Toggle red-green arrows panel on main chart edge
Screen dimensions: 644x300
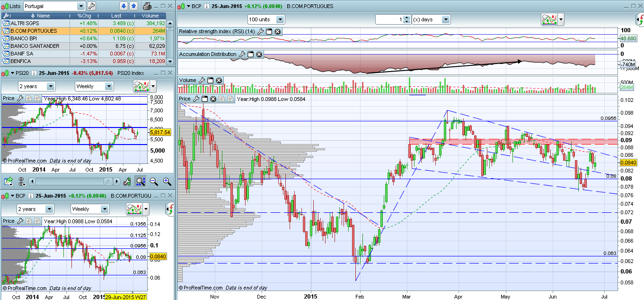coord(639,20)
